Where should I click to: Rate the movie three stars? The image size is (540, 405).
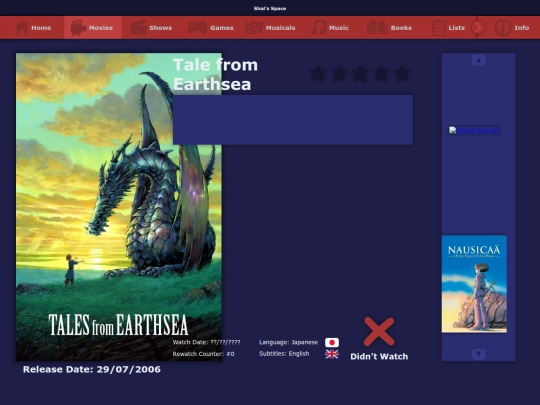coord(360,74)
